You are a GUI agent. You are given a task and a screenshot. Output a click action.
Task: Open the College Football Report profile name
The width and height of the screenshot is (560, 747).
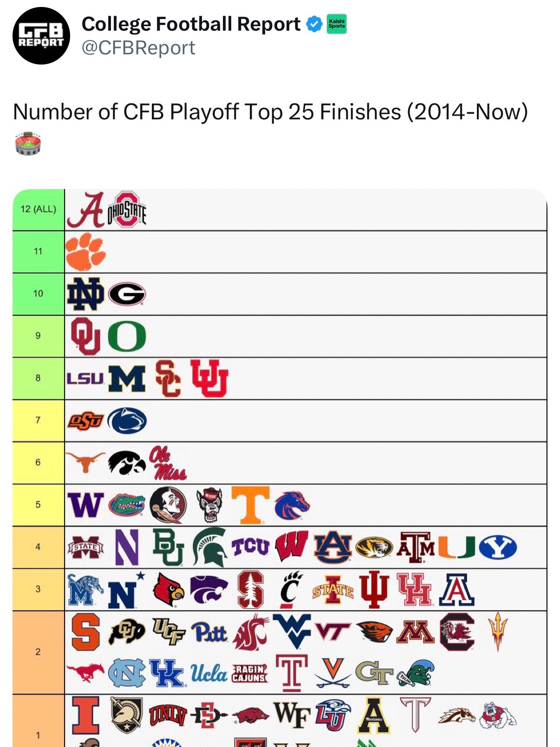[191, 24]
